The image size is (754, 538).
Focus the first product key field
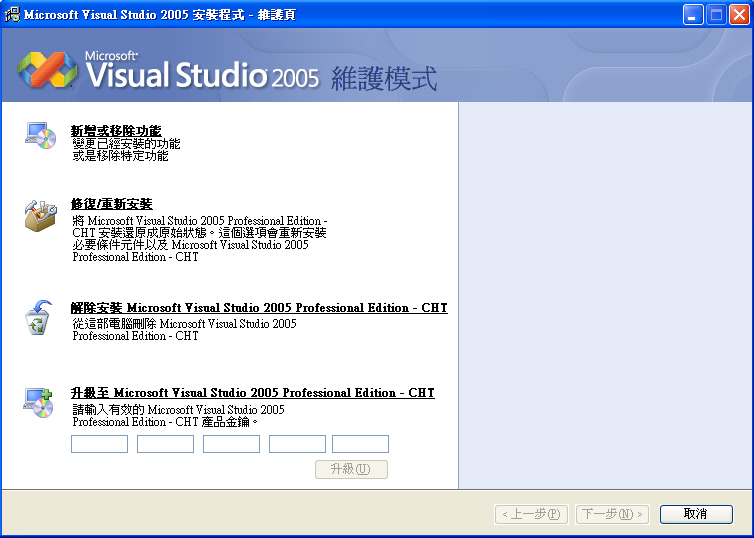[x=100, y=444]
